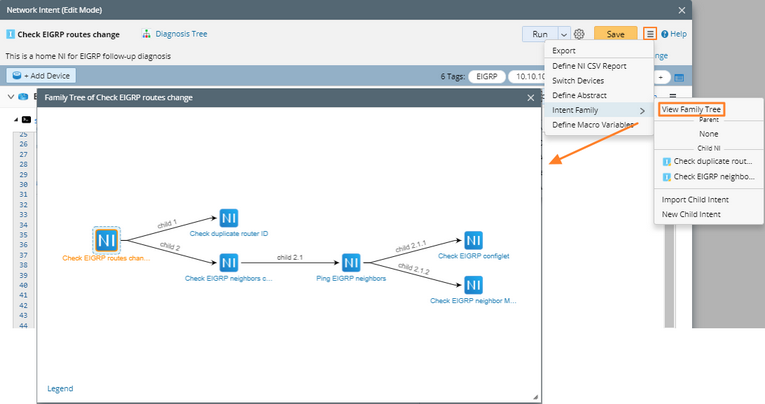
Task: Click the intent description text
Action: pyautogui.click(x=88, y=56)
